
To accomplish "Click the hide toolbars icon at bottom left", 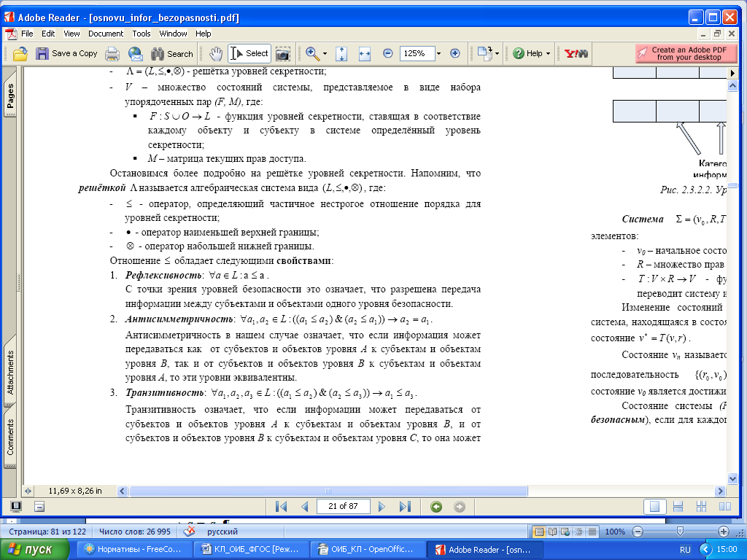I will pyautogui.click(x=39, y=506).
